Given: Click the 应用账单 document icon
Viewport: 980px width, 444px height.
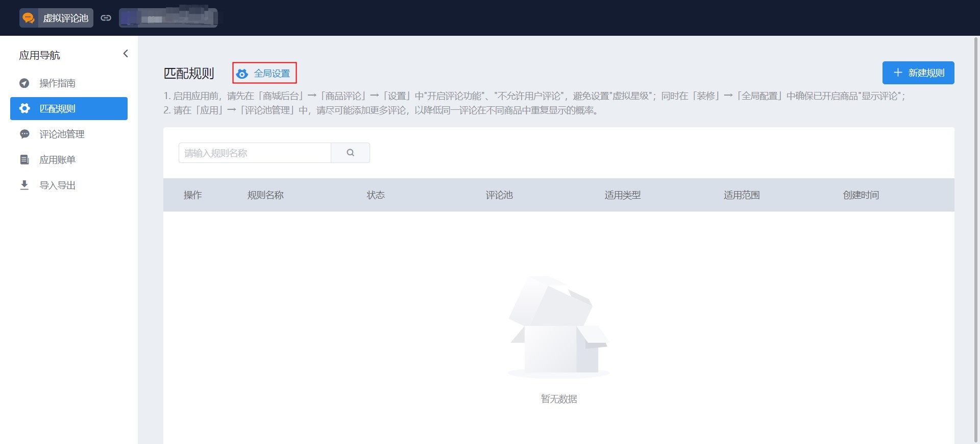Looking at the screenshot, I should tap(24, 159).
